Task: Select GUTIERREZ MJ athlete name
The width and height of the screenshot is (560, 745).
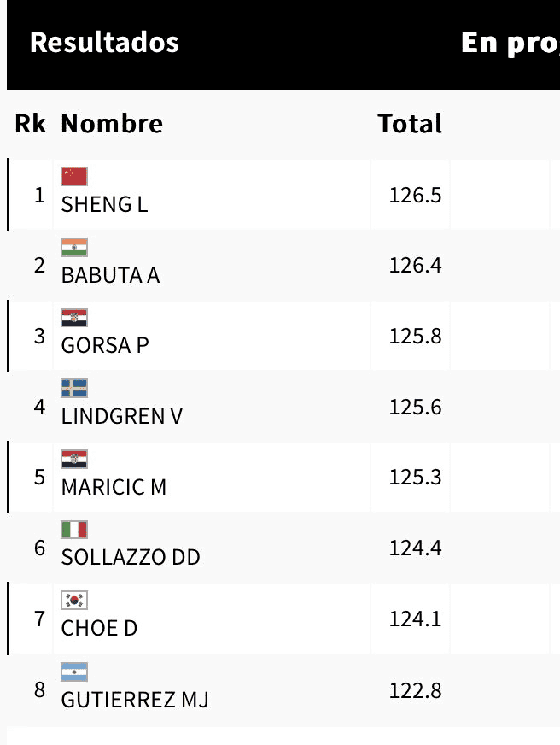Action: (x=135, y=701)
